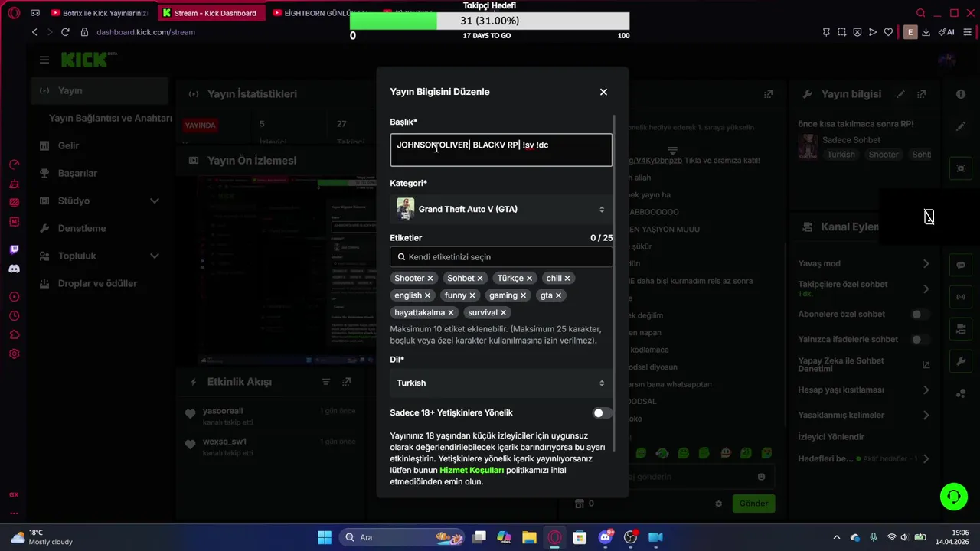Open GX Control speedometer icon in sidebar

14,165
